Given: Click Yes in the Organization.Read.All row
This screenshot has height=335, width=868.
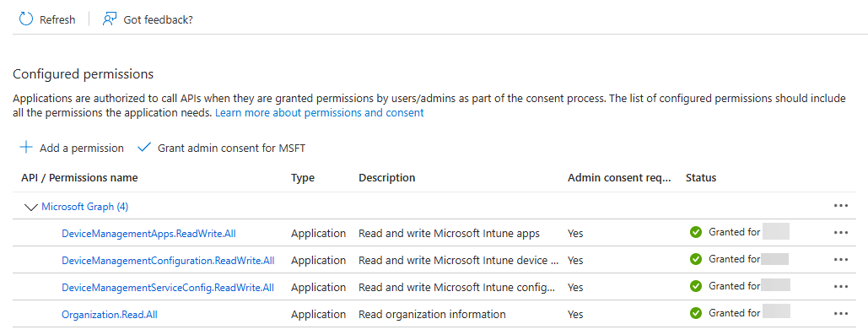Looking at the screenshot, I should (x=575, y=315).
